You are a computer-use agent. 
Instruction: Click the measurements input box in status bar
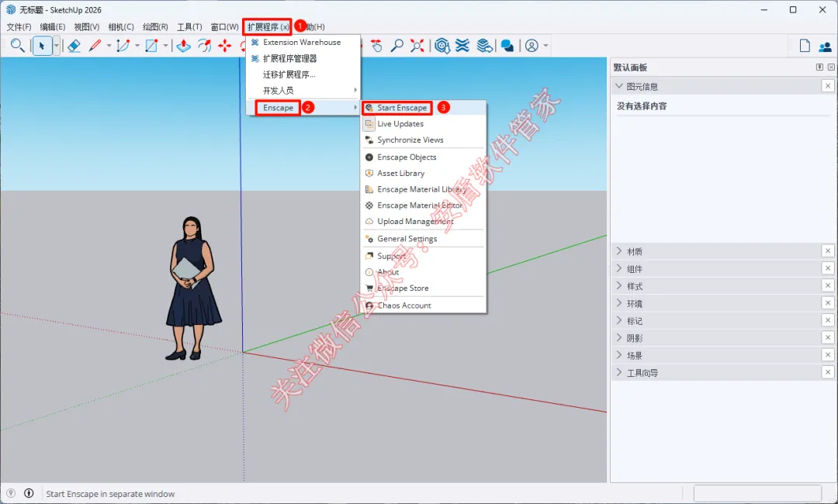[757, 493]
